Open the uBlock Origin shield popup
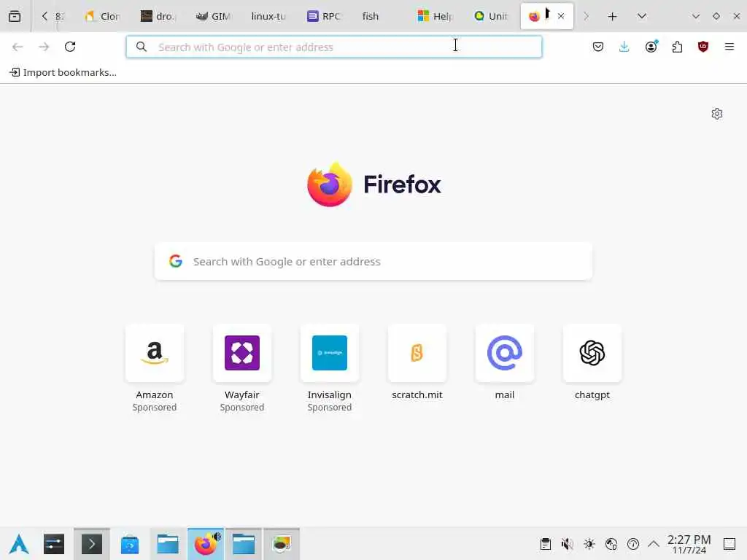This screenshot has height=560, width=747. pos(703,47)
